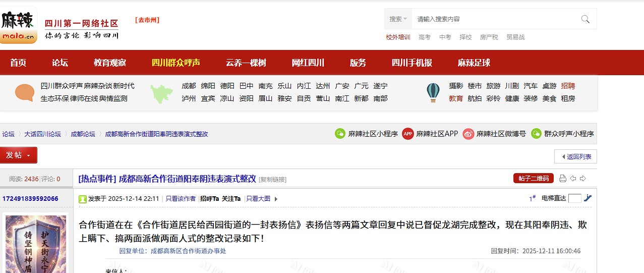The image size is (644, 273).
Task: Click the red 麻辣社区APP icon
Action: coord(407,134)
